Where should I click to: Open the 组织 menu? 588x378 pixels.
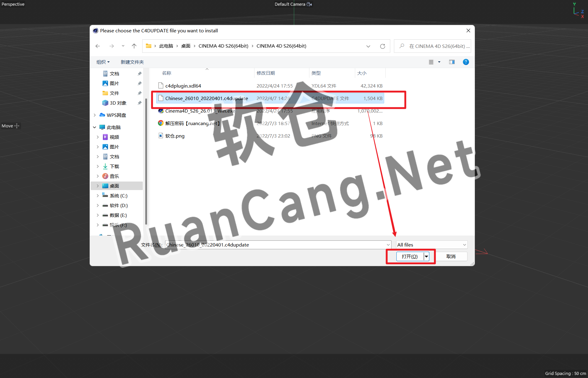coord(103,62)
